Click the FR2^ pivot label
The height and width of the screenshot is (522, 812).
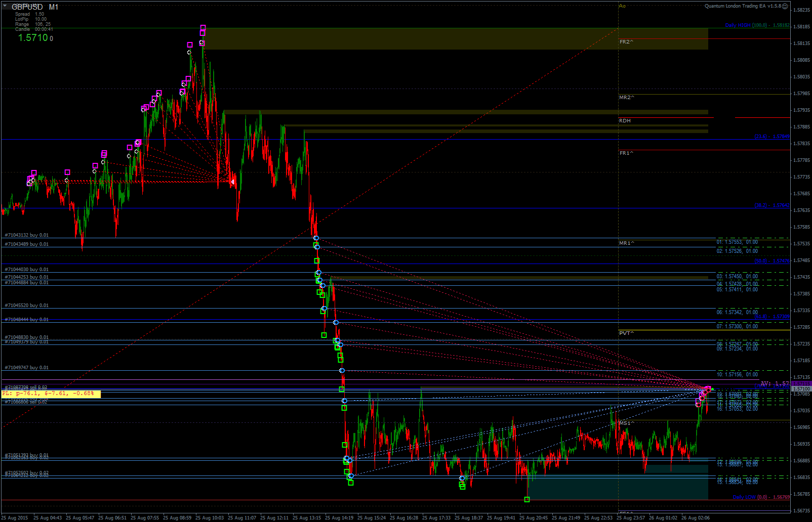(x=626, y=42)
